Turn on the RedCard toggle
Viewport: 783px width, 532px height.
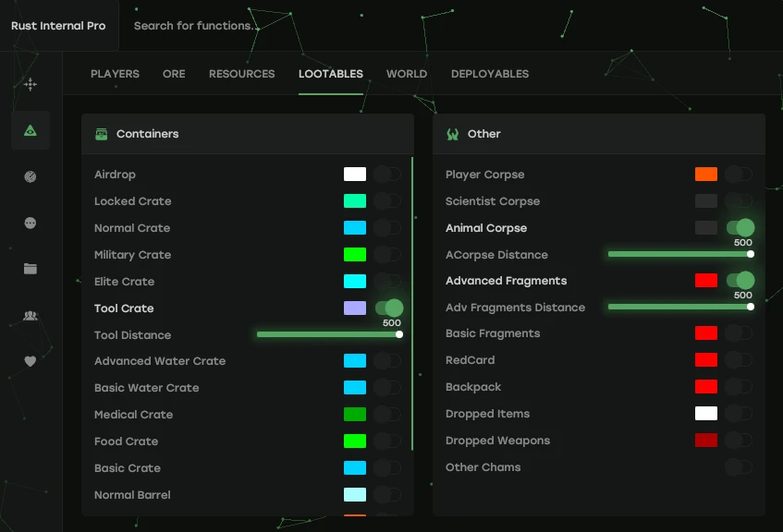click(x=739, y=360)
